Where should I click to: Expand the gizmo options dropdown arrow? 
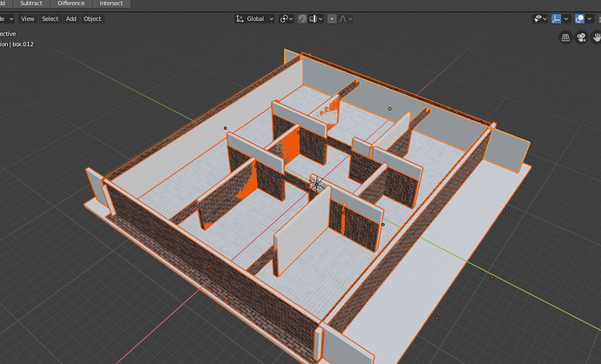tap(565, 18)
